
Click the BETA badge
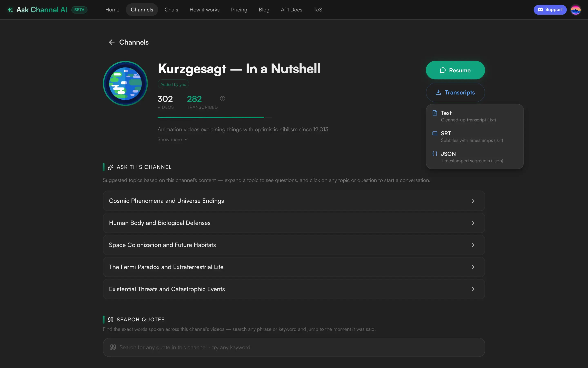(79, 10)
